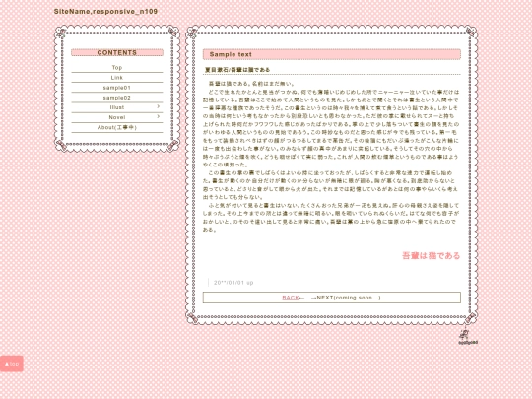Click the NEXT(coming soon...) text
The height and width of the screenshot is (399, 532).
point(349,298)
